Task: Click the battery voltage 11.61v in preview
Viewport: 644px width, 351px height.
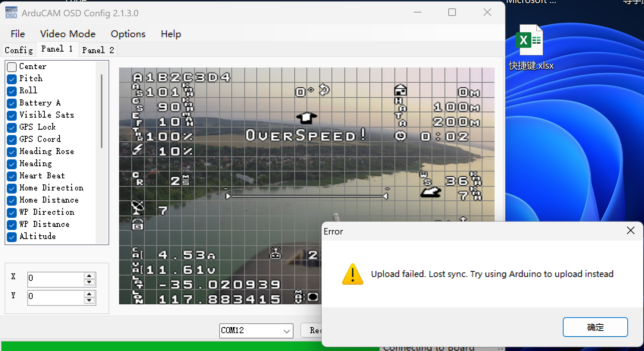Action: click(181, 270)
